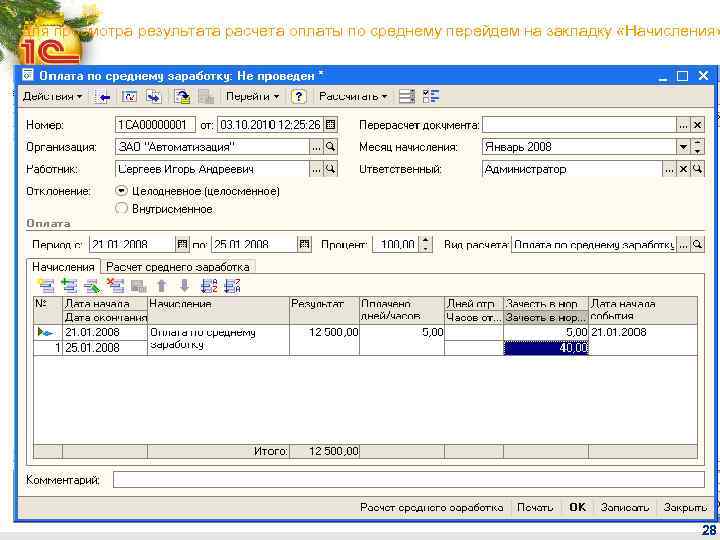Click the OK button

pos(577,507)
